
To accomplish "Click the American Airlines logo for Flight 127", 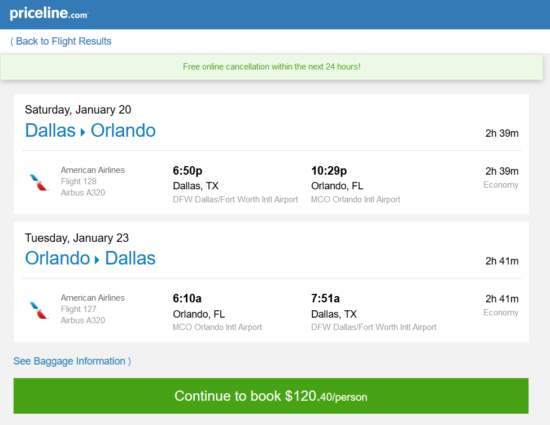I will (39, 310).
